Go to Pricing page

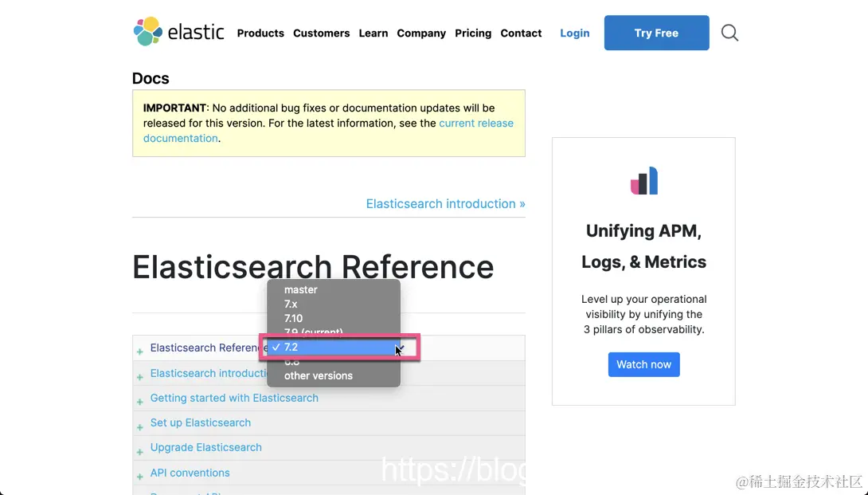pyautogui.click(x=473, y=33)
